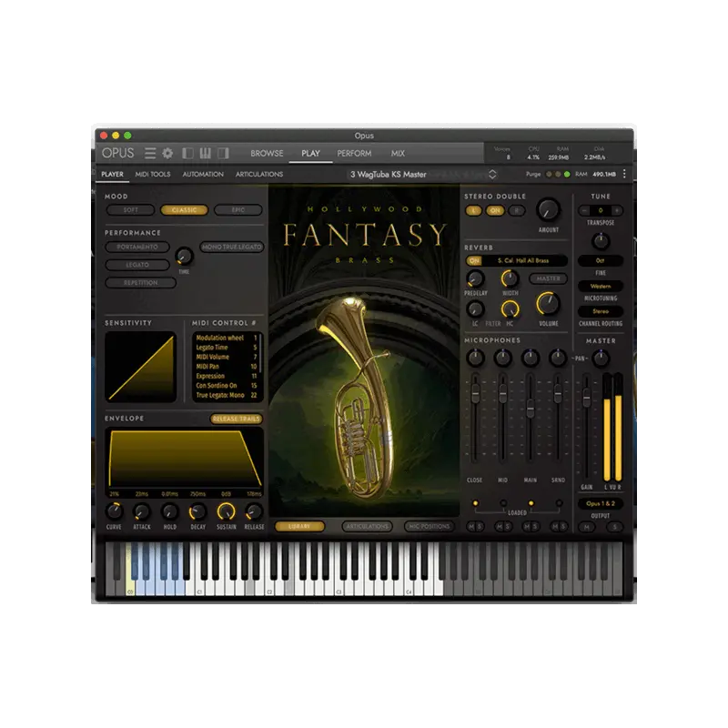Open the Automation tab

point(203,174)
